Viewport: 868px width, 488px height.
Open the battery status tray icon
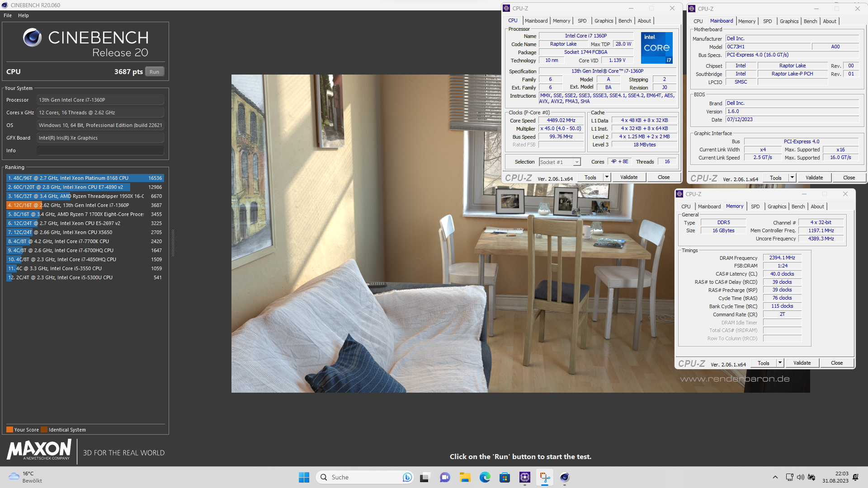811,477
